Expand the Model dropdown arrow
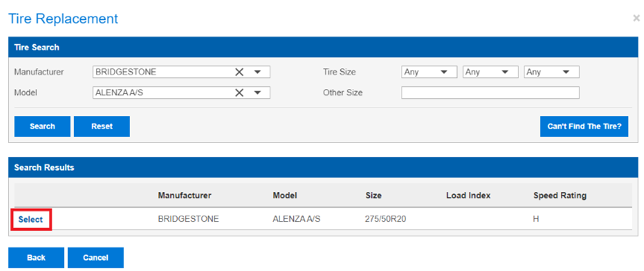This screenshot has height=271, width=644. point(258,93)
